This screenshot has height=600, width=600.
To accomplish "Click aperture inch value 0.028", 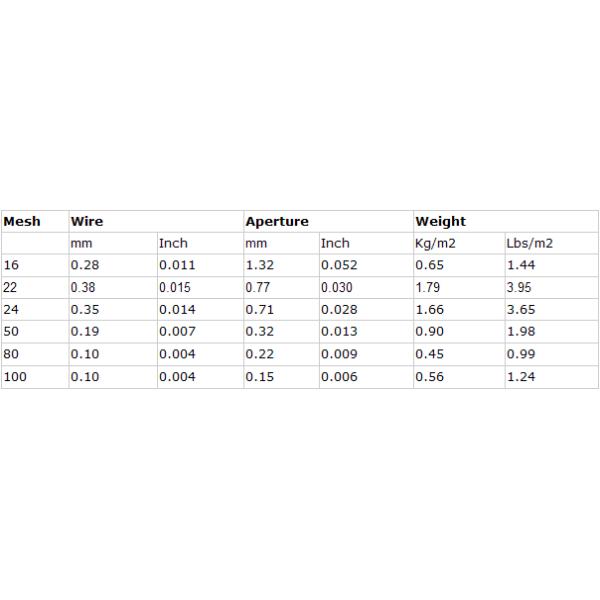I will coord(338,310).
